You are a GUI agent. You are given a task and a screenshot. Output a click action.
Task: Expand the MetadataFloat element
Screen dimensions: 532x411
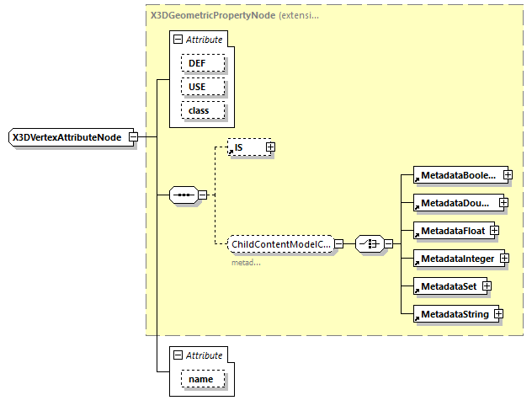tap(495, 230)
